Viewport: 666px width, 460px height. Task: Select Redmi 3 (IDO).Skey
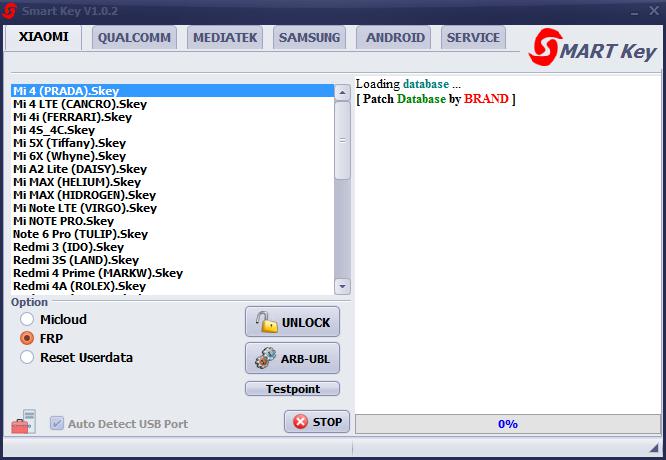click(x=172, y=247)
